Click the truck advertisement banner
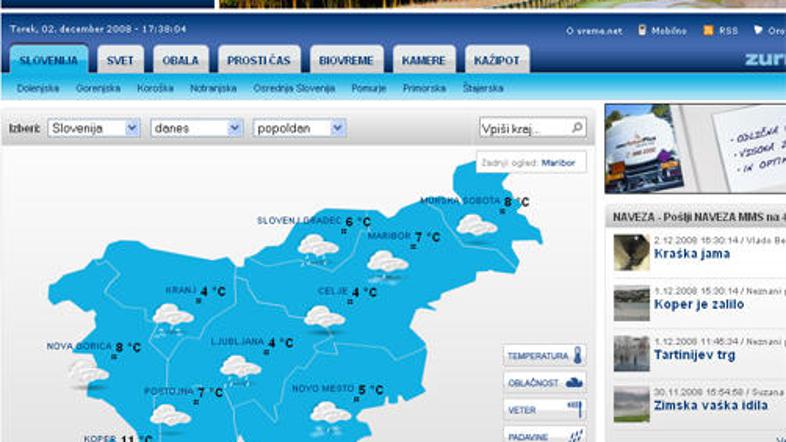This screenshot has width=786, height=442. pyautogui.click(x=695, y=149)
